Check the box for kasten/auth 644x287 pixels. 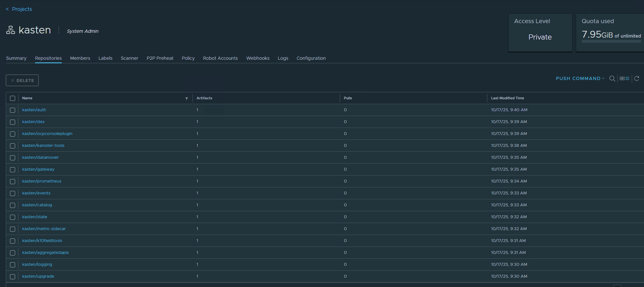[x=13, y=110]
